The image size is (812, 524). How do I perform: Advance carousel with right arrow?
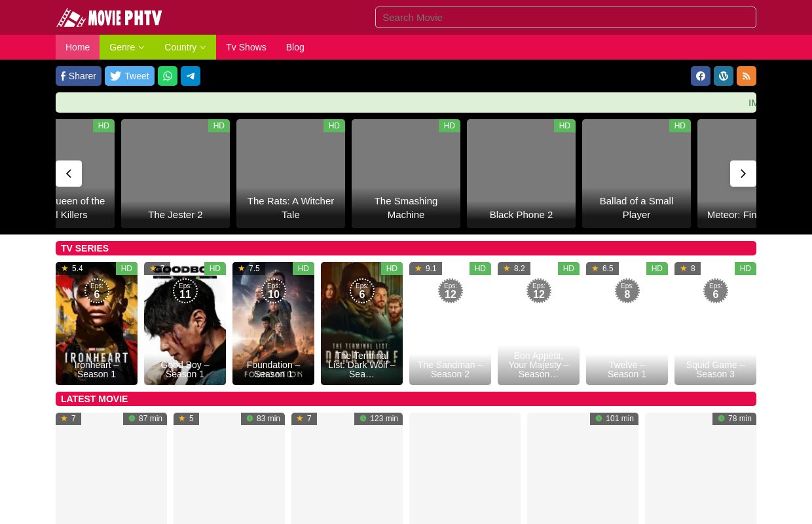[x=743, y=174]
